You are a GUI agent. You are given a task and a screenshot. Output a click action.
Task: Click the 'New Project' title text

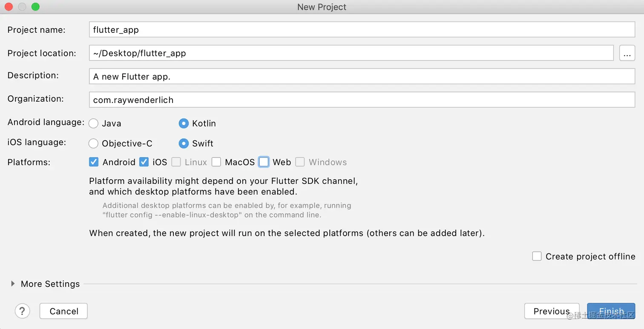point(322,7)
